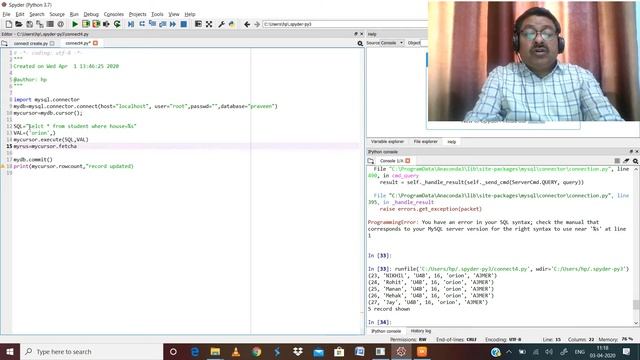Interrupt kernel with console stop square
640x360 pixels.
point(617,161)
